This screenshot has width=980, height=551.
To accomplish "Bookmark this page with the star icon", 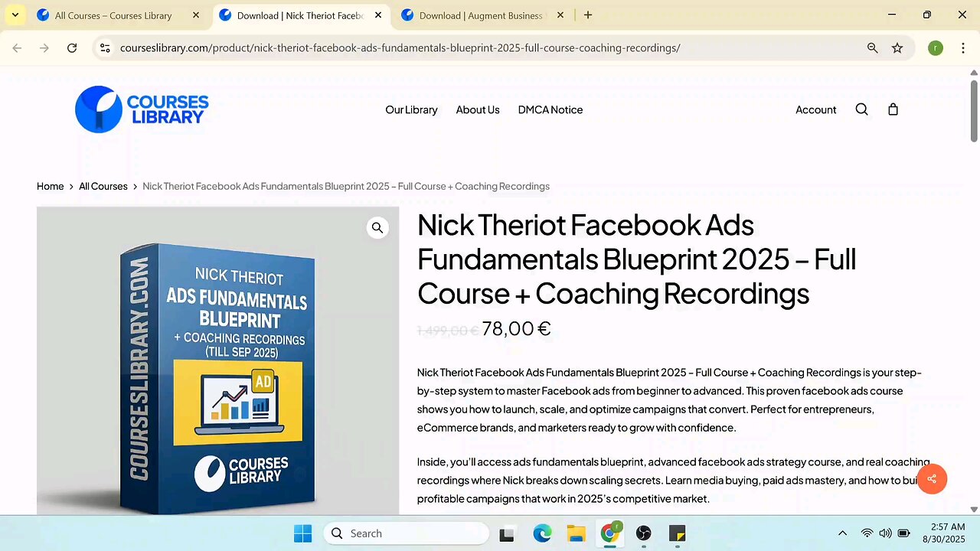I will tap(897, 48).
